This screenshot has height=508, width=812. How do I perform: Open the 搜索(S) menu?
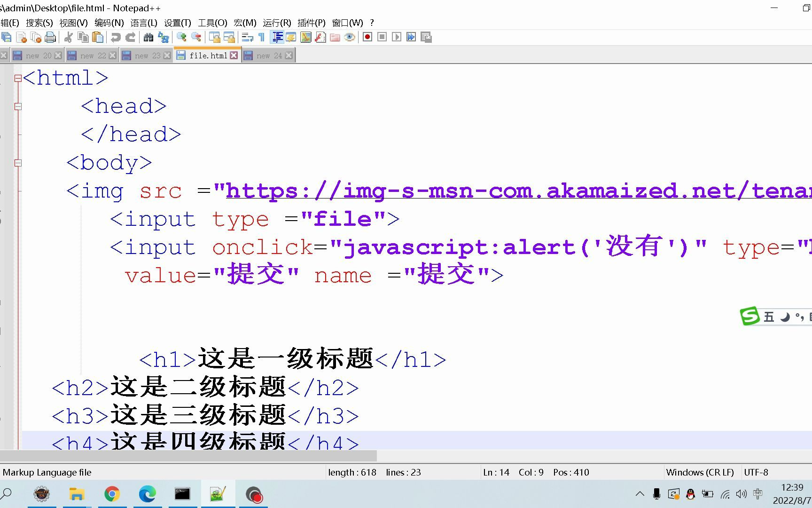[x=39, y=23]
